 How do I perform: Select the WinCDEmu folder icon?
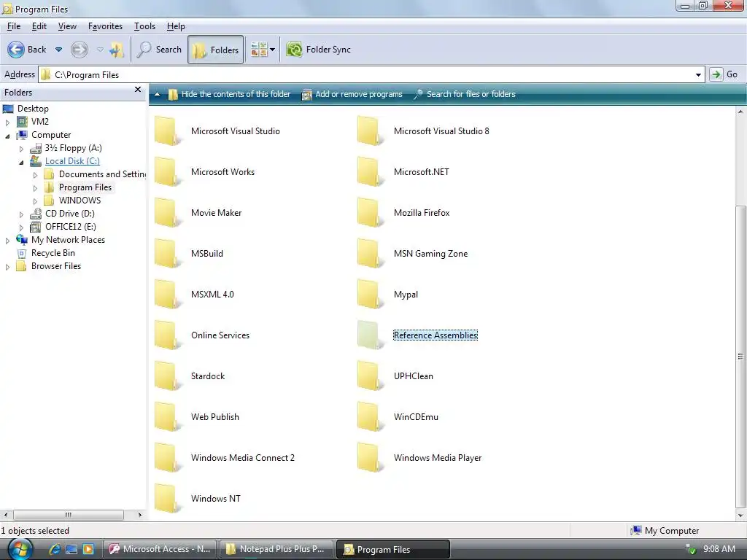tap(370, 416)
